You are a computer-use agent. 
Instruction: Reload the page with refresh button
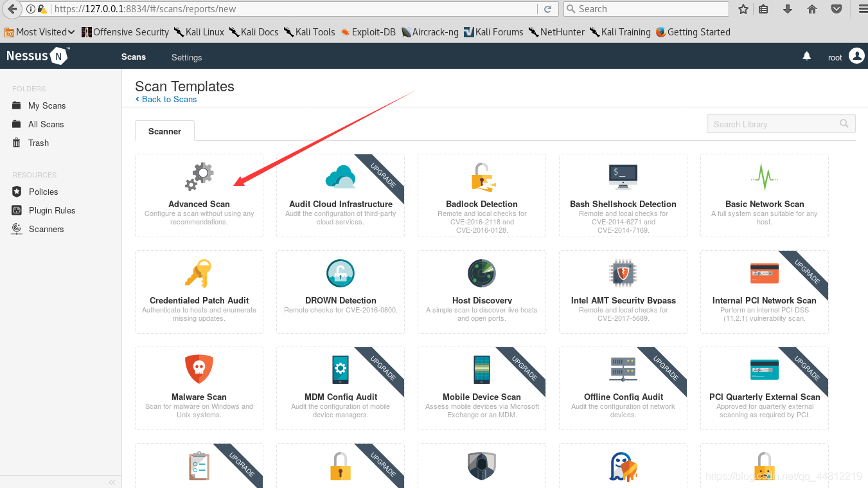point(547,9)
